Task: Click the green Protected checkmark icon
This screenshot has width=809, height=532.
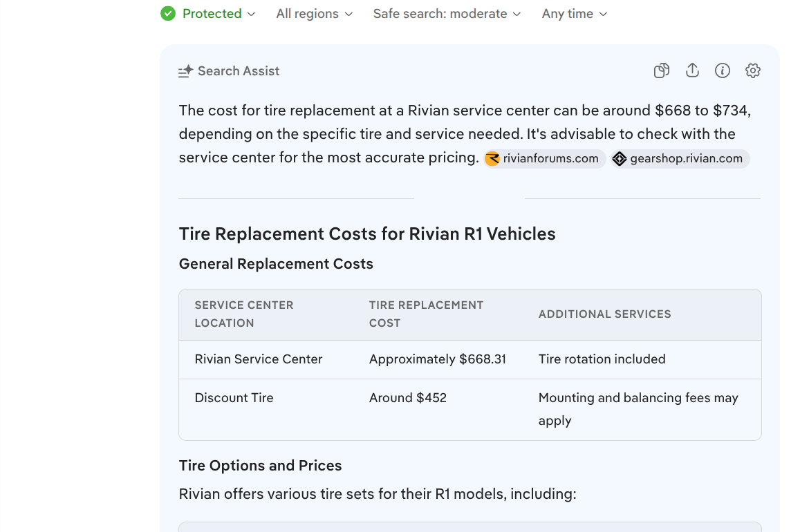Action: pos(168,14)
